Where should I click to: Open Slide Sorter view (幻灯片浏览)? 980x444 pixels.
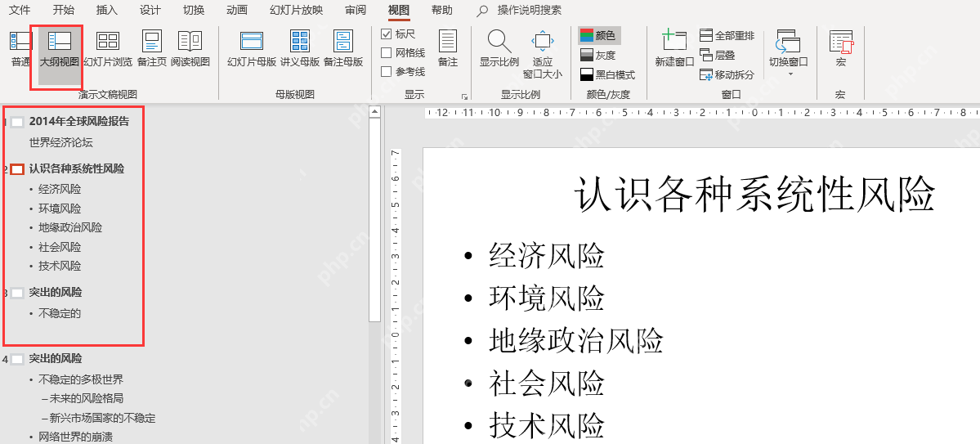pos(108,49)
